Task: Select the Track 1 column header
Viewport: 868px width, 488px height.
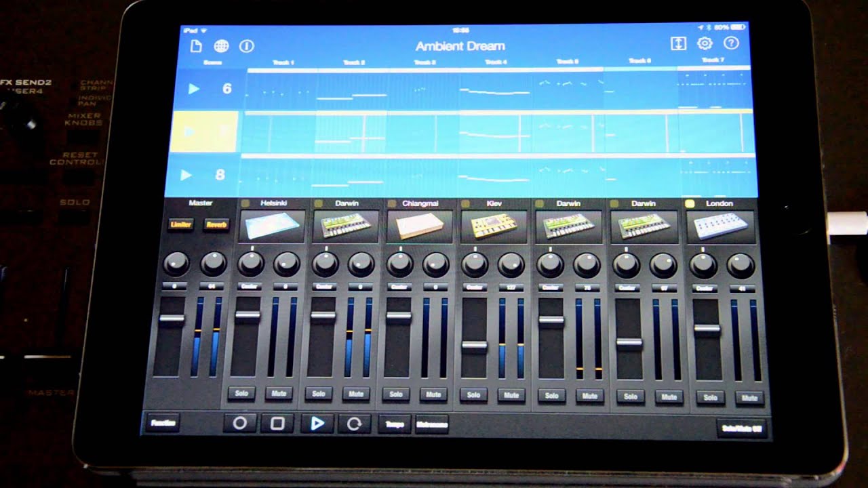Action: [283, 63]
